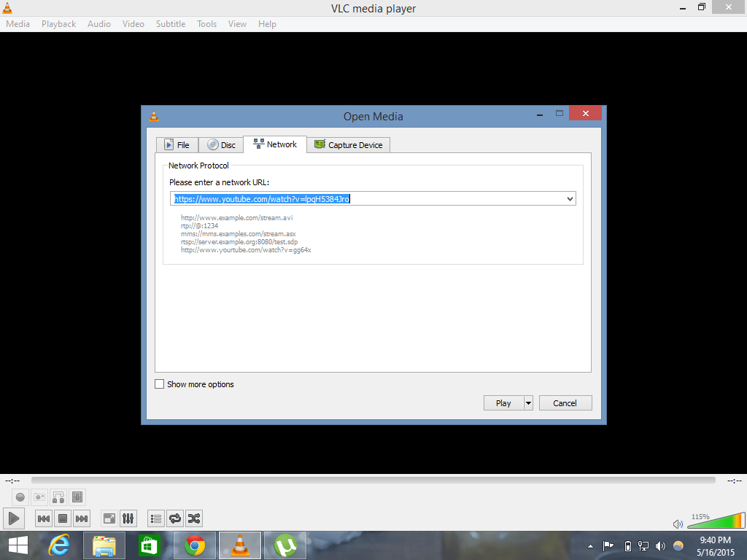This screenshot has height=560, width=747.
Task: Launch Internet Explorer from taskbar
Action: (x=60, y=545)
